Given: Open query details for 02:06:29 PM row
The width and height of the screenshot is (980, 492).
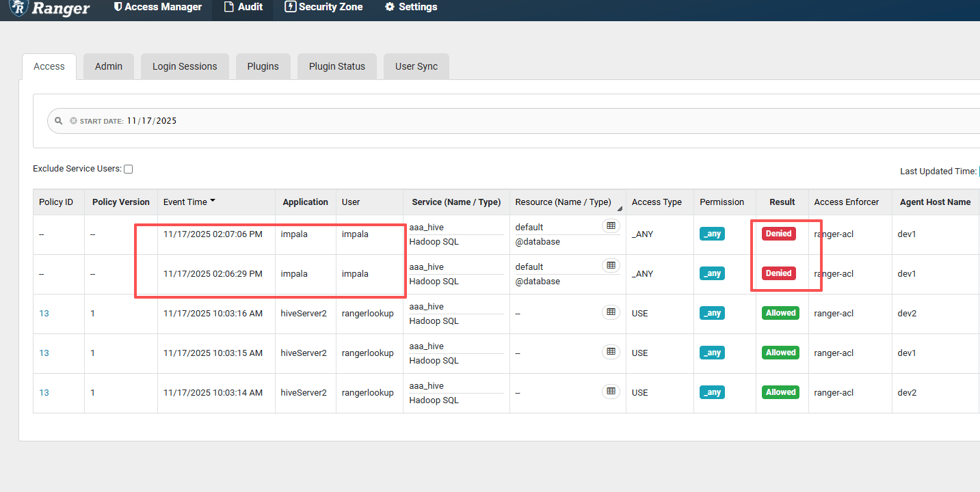Looking at the screenshot, I should pyautogui.click(x=611, y=265).
